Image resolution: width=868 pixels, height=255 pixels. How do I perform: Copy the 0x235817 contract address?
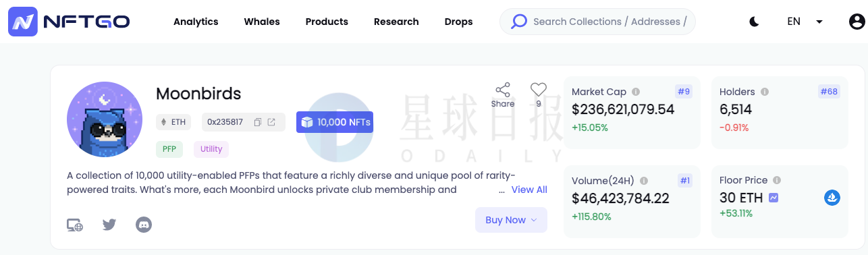click(x=257, y=122)
